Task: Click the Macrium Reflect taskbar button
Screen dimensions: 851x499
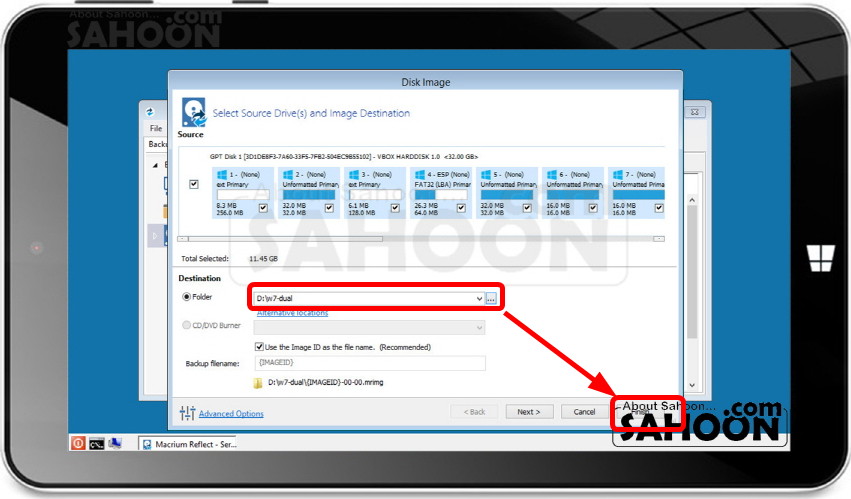Action: pyautogui.click(x=189, y=444)
